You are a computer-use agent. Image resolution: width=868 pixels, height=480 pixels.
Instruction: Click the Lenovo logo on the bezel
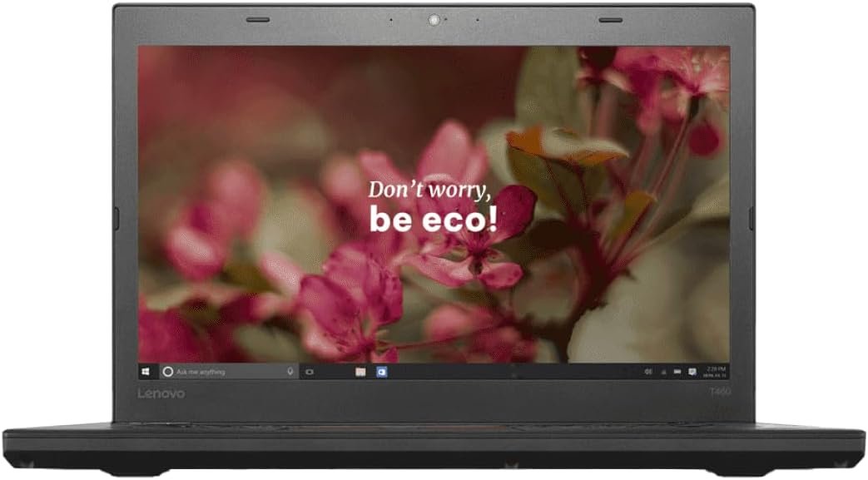[x=161, y=394]
